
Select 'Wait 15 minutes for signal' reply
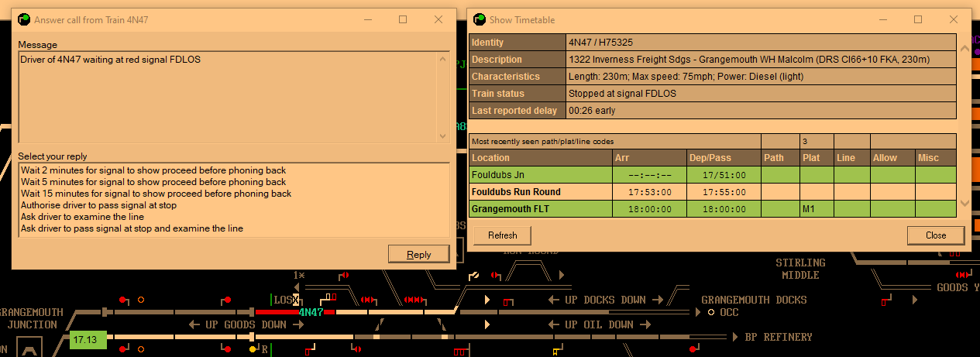pyautogui.click(x=233, y=194)
